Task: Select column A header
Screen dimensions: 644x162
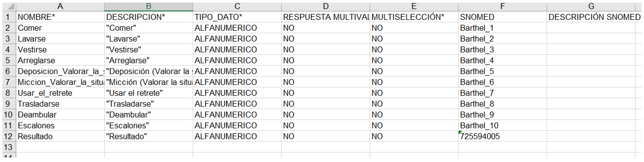Action: coord(60,6)
